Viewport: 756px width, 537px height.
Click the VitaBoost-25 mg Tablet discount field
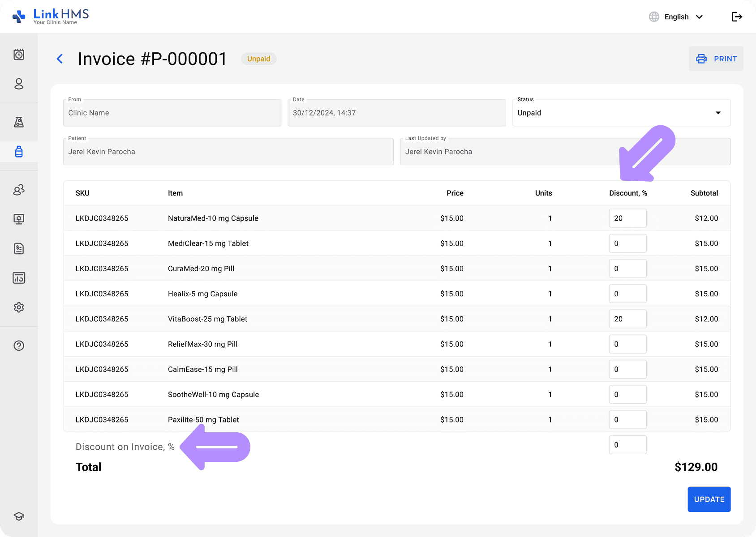627,319
